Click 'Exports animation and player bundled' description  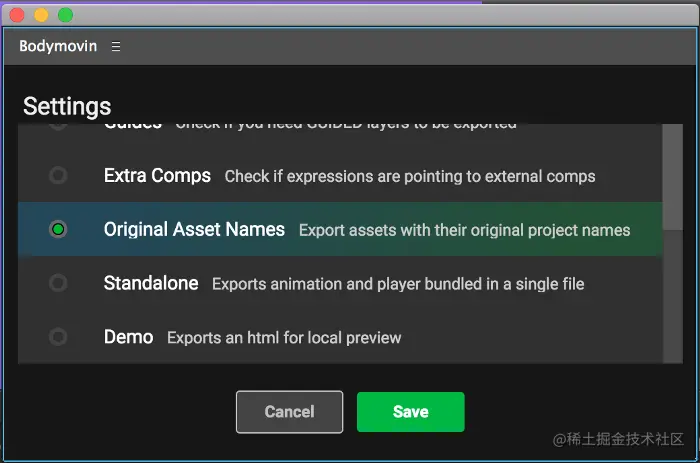(x=398, y=284)
